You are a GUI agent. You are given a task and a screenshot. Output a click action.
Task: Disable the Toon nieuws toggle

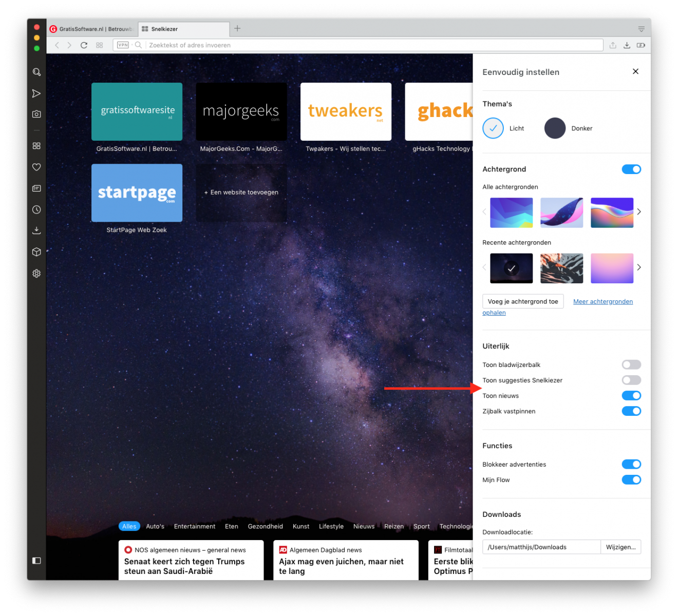[x=631, y=395]
